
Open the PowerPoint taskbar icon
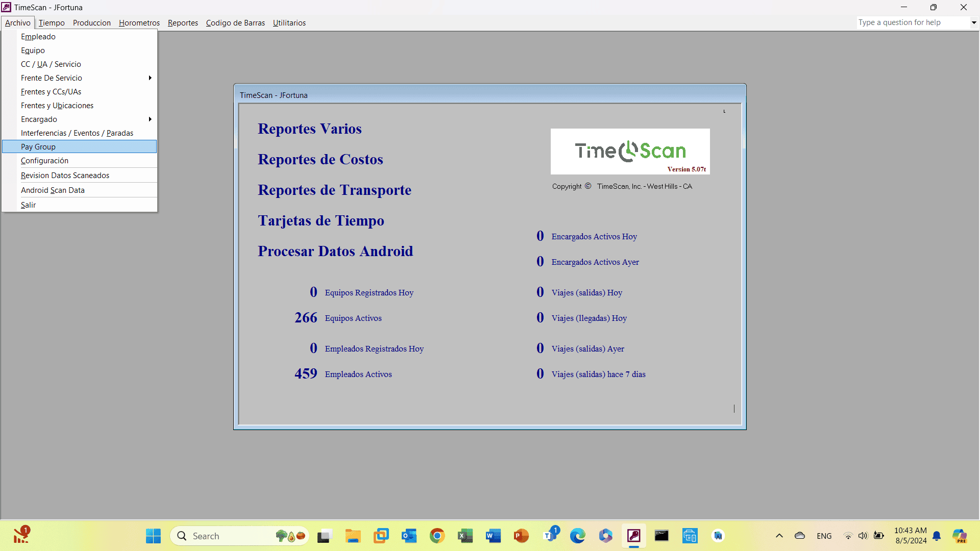(521, 536)
